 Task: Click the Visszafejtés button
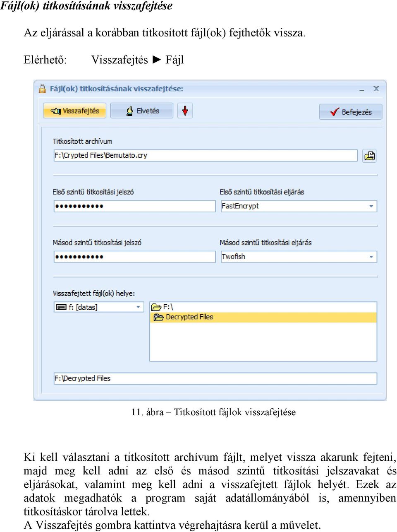coord(74,111)
